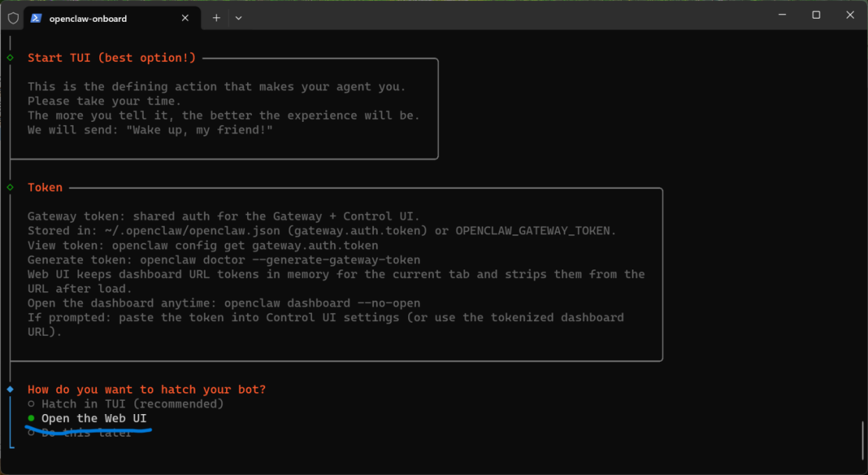868x475 pixels.
Task: Click the 'How do you want to hatch your bot?' prompt
Action: pyautogui.click(x=146, y=389)
